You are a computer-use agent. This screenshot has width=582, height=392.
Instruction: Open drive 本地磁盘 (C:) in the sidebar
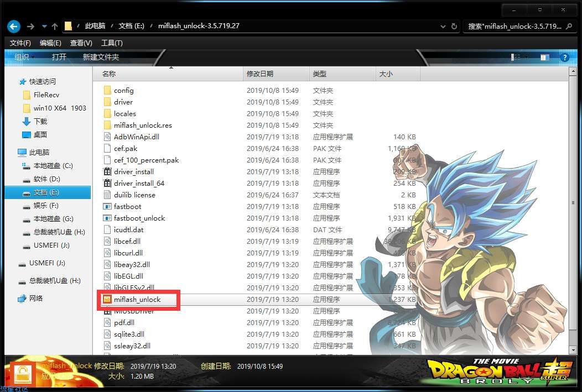coord(53,166)
